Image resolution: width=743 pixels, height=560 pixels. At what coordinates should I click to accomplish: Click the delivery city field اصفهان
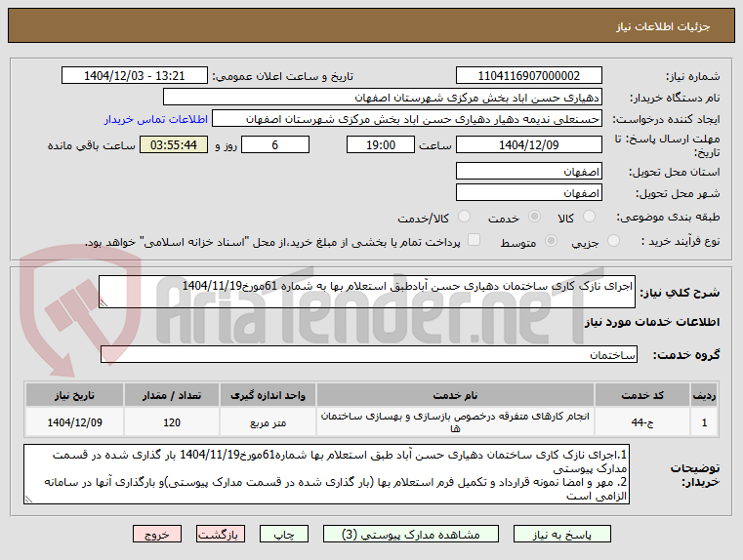[529, 192]
